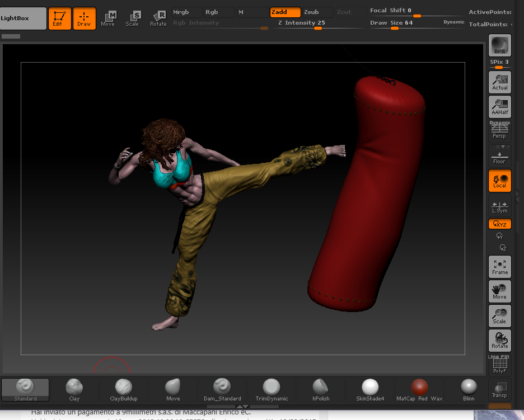Click the right-shelf Move view button
Viewport: 524px width, 420px height.
[499, 291]
